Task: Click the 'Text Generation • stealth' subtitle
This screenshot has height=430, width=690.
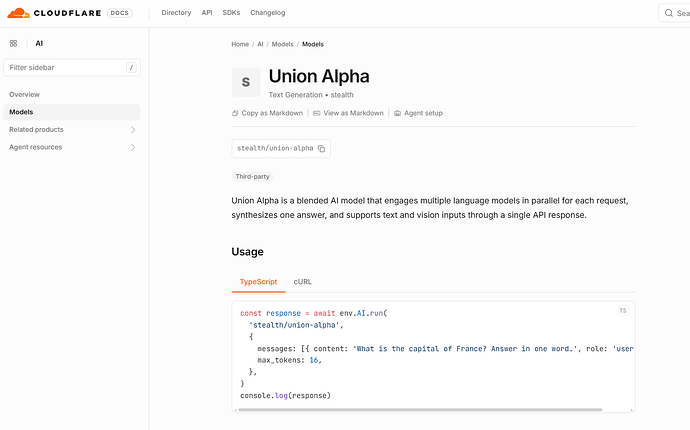Action: pyautogui.click(x=311, y=95)
